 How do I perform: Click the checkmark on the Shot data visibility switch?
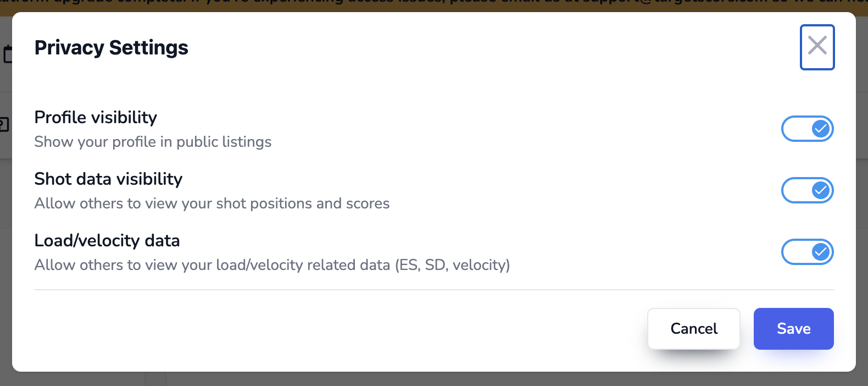(x=819, y=190)
